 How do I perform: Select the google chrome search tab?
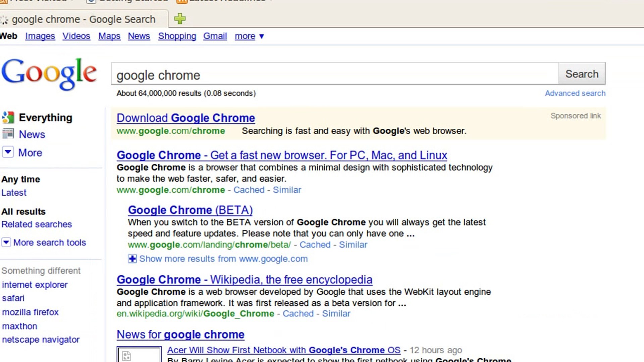click(84, 19)
